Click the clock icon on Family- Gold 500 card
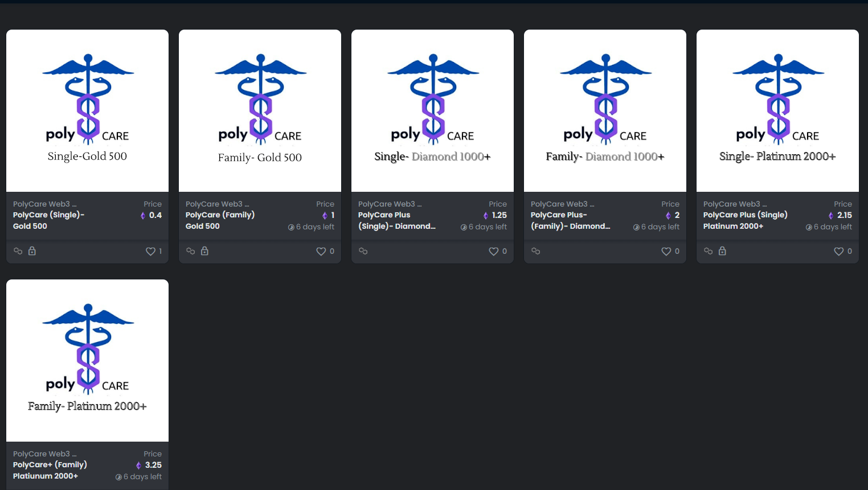 tap(291, 227)
